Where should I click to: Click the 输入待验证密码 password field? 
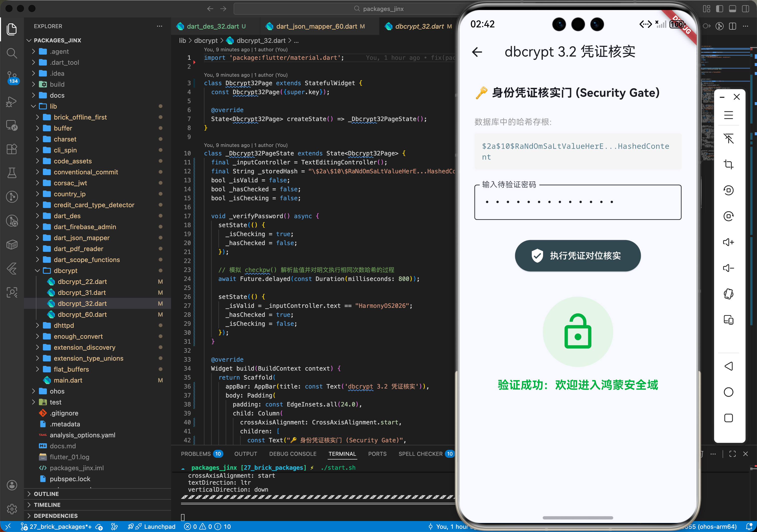(x=578, y=202)
